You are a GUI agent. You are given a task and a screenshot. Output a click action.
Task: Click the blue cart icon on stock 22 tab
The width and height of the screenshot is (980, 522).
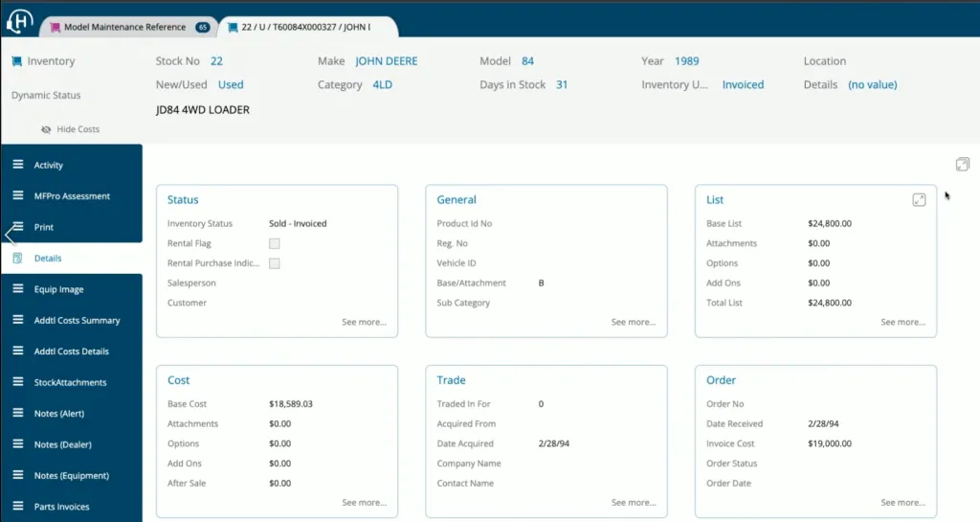tap(233, 27)
